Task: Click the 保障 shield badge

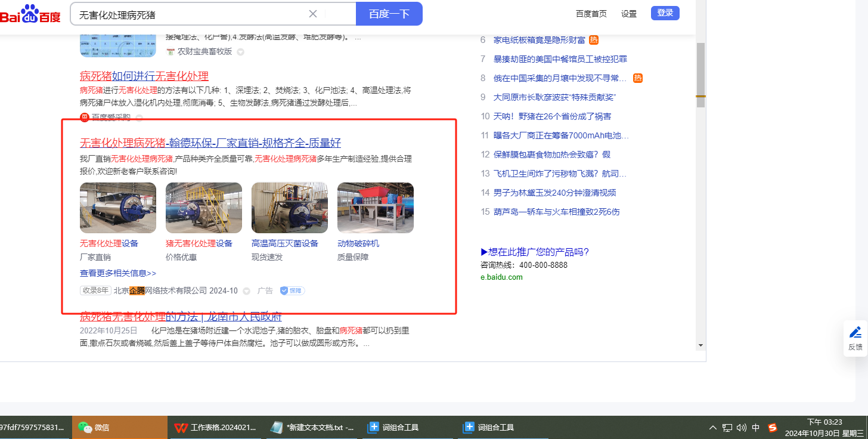Action: pos(292,290)
